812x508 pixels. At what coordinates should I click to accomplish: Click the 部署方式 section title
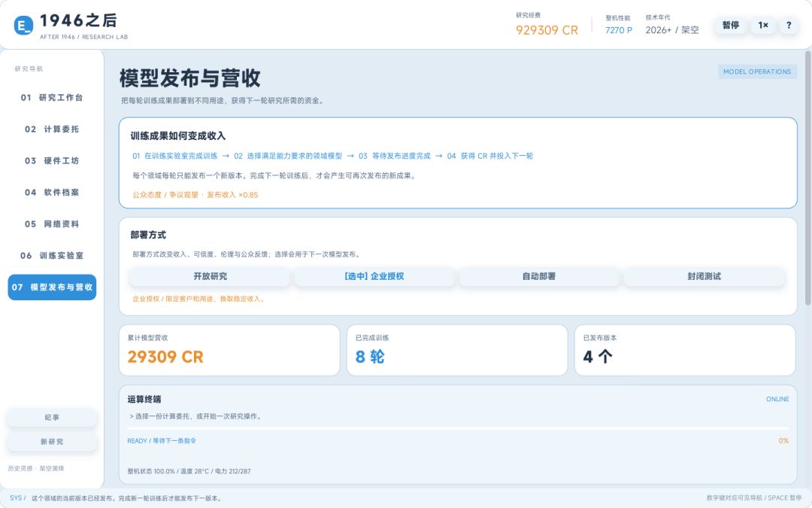pos(148,235)
